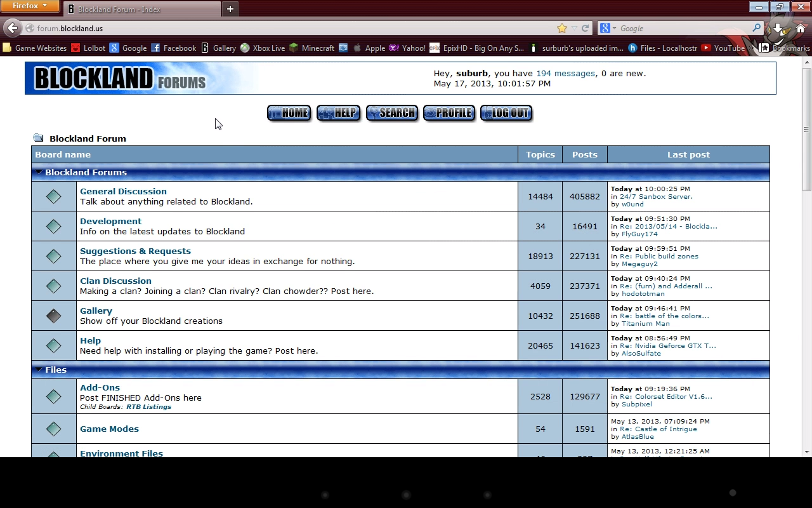
Task: Select the Blockland Forum - Index tab
Action: [x=142, y=9]
